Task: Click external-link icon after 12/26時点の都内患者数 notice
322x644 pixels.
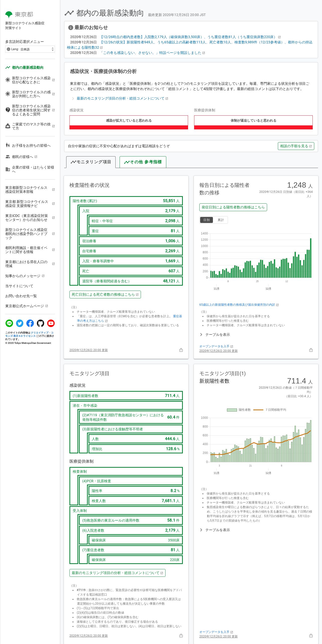Action: (x=279, y=37)
